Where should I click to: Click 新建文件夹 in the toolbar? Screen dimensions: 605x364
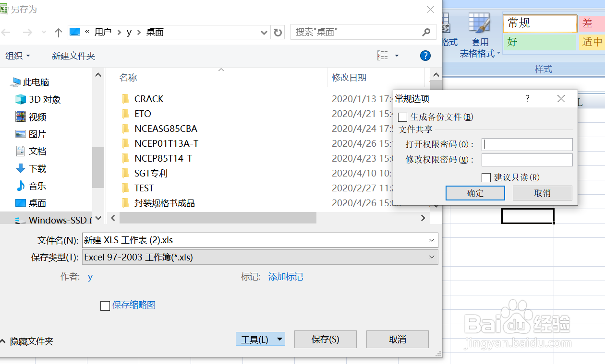73,55
